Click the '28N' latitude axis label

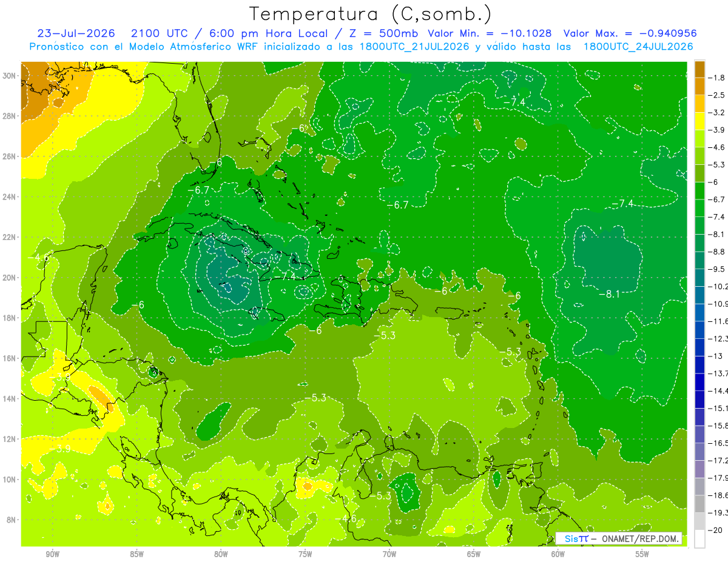point(10,116)
